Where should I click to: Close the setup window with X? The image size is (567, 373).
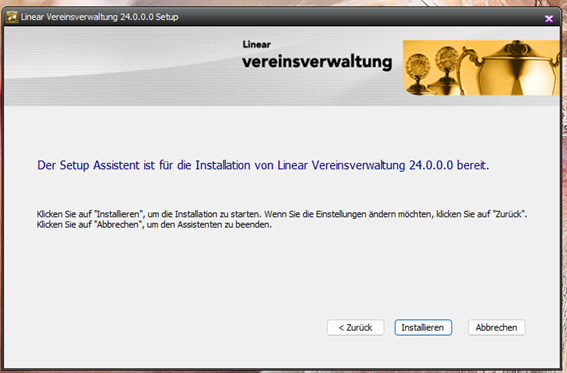click(549, 18)
